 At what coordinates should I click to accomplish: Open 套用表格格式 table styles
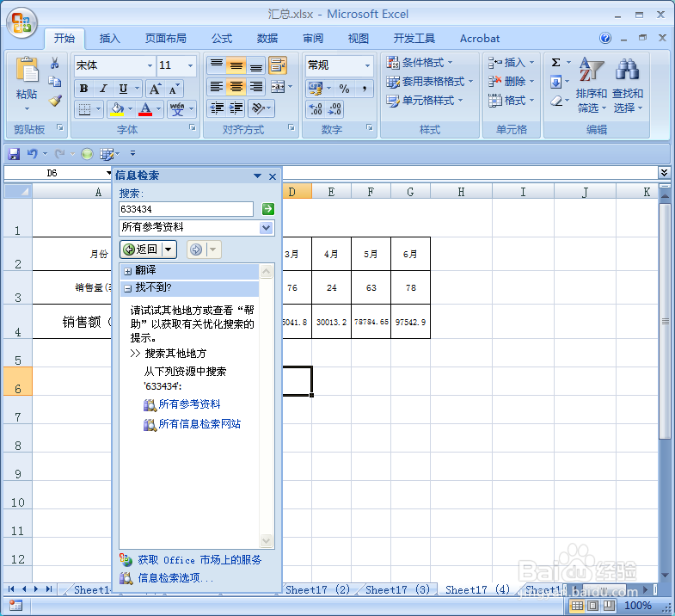[x=429, y=82]
